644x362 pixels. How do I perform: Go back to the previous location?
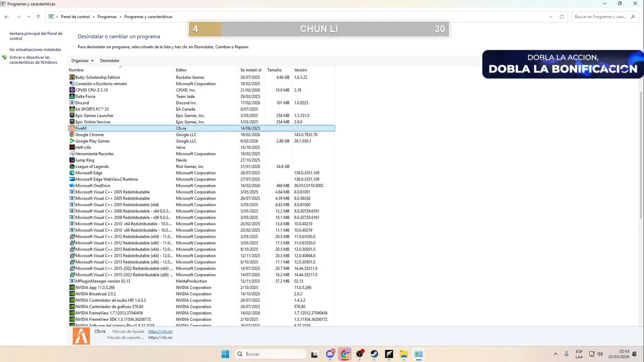pos(7,17)
